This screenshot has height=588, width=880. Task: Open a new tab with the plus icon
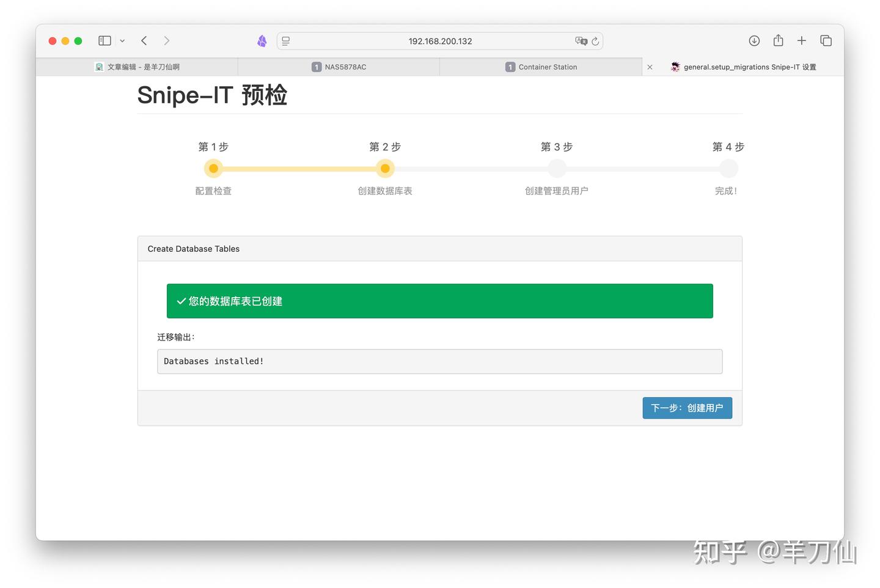point(802,40)
